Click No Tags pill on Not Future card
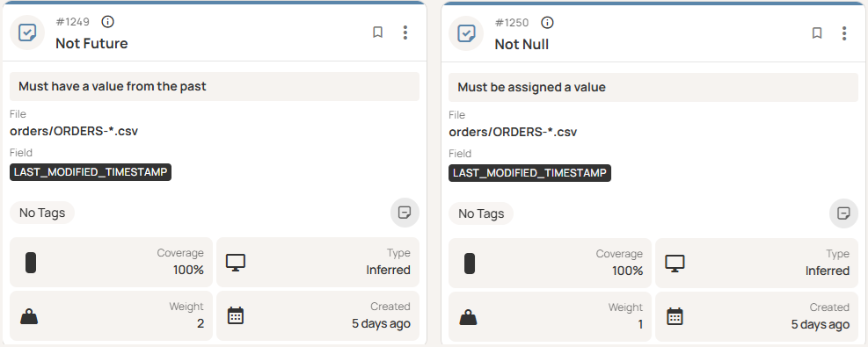 click(x=42, y=213)
